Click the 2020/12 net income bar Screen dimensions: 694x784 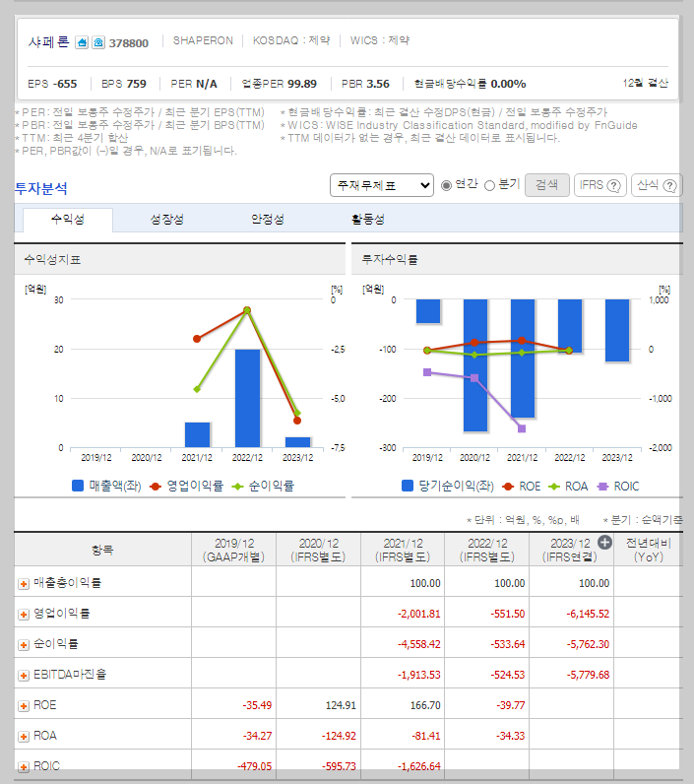tap(475, 365)
